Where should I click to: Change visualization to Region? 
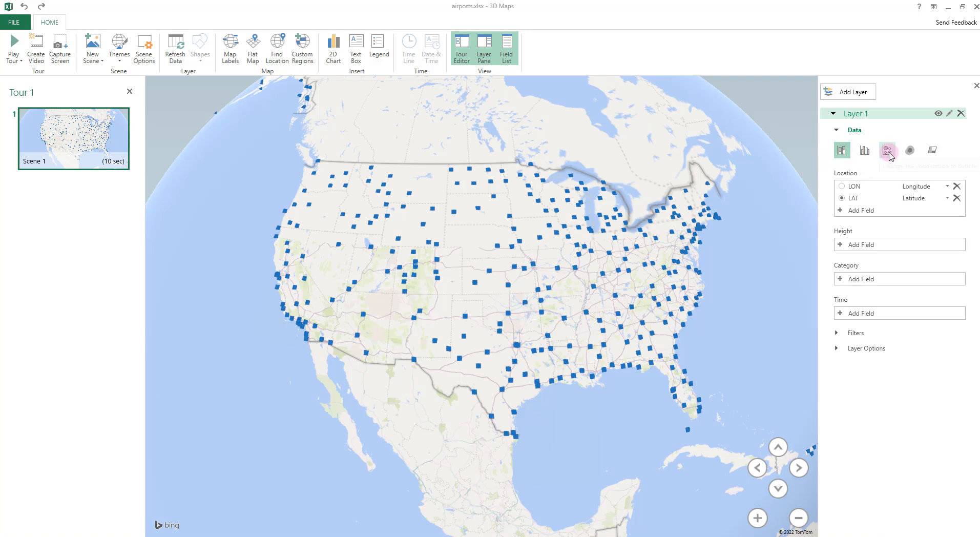[x=932, y=150]
